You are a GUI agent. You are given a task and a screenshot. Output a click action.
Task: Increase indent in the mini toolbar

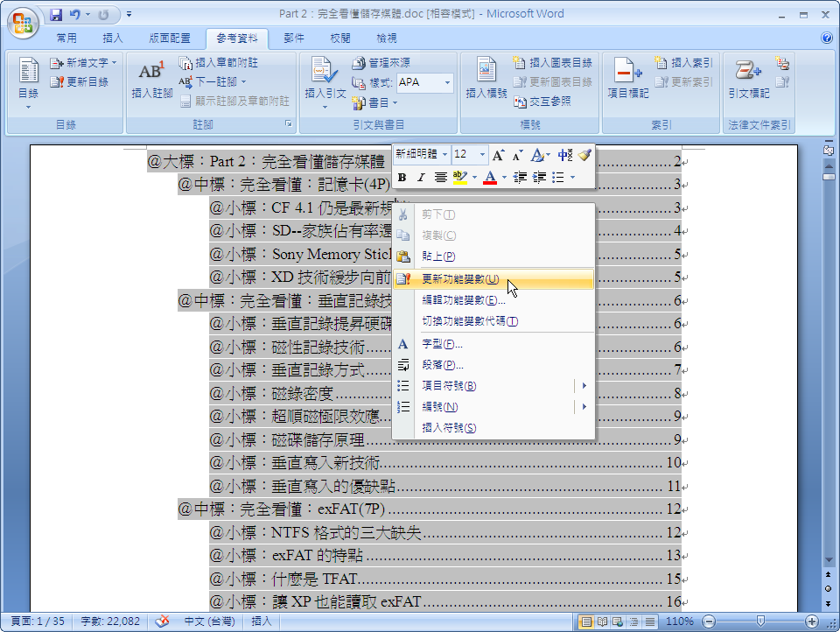pos(539,178)
